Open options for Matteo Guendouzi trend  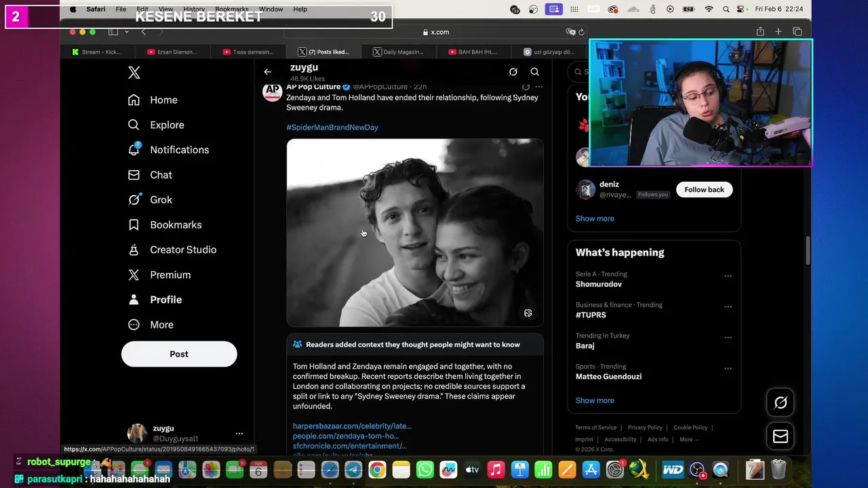pos(728,368)
